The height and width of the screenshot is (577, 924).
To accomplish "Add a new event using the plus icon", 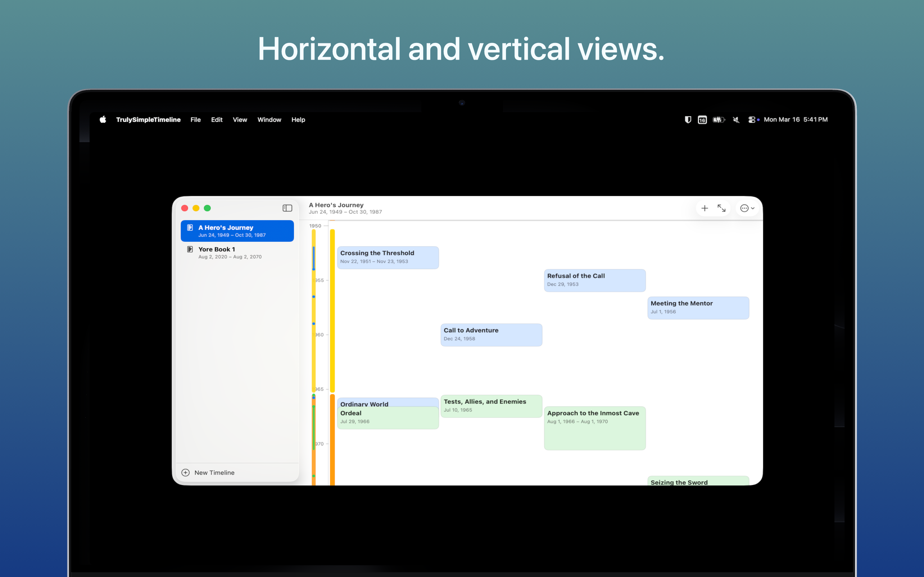I will click(x=705, y=208).
